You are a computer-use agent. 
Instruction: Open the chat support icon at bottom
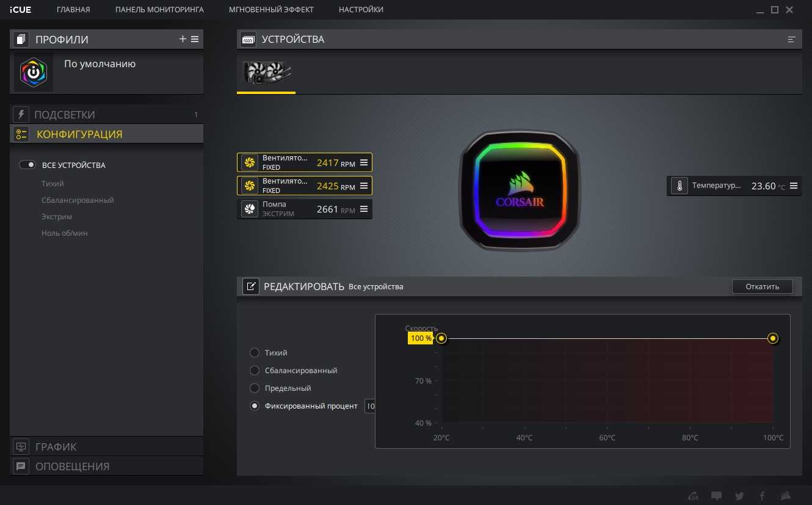pyautogui.click(x=716, y=496)
